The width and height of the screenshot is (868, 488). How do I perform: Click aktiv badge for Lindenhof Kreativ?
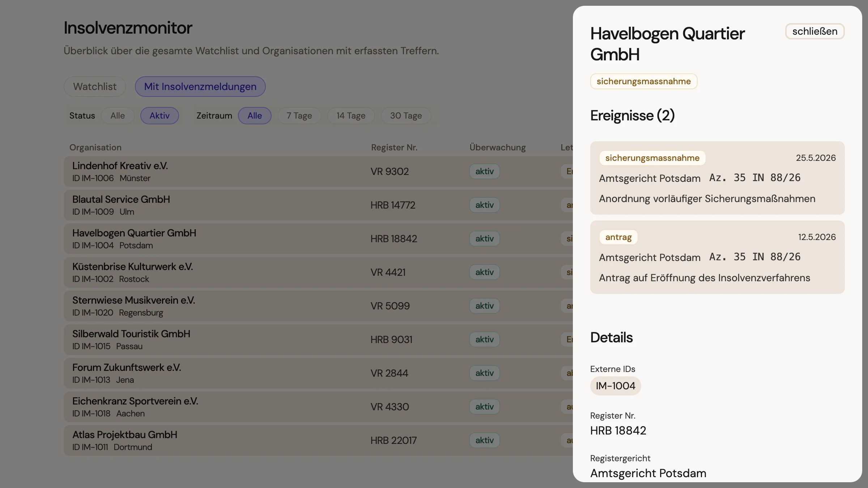pyautogui.click(x=484, y=171)
